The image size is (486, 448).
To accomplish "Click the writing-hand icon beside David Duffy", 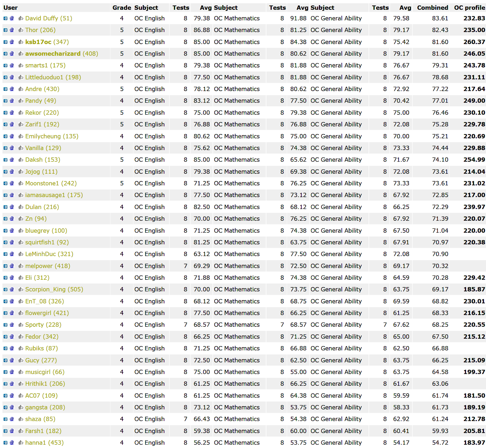I will tap(21, 18).
